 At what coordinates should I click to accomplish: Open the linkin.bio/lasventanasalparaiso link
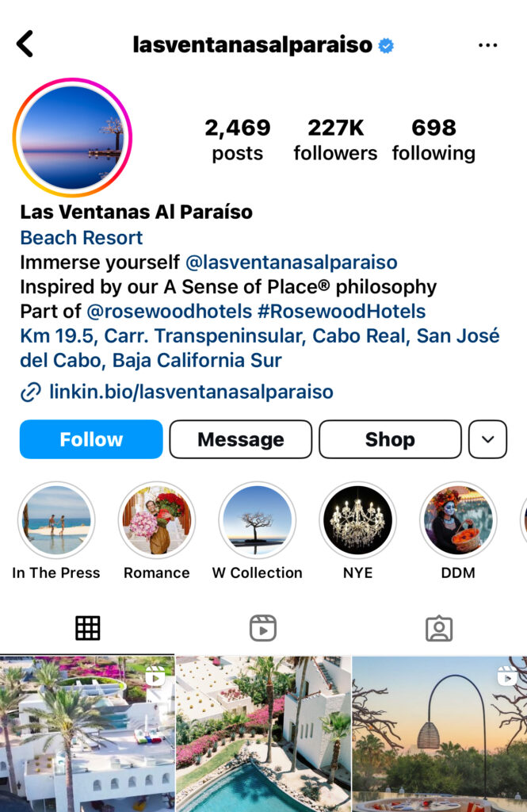pos(191,392)
